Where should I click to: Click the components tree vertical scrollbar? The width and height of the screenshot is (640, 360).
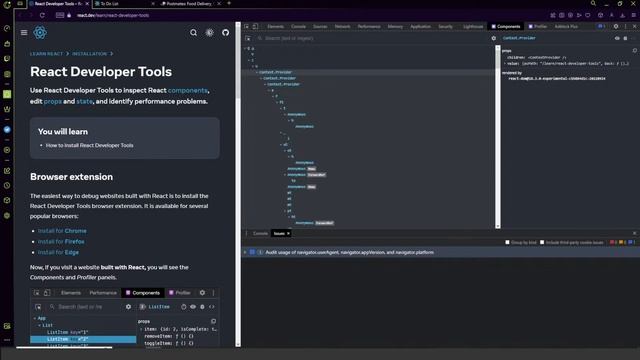tap(498, 137)
